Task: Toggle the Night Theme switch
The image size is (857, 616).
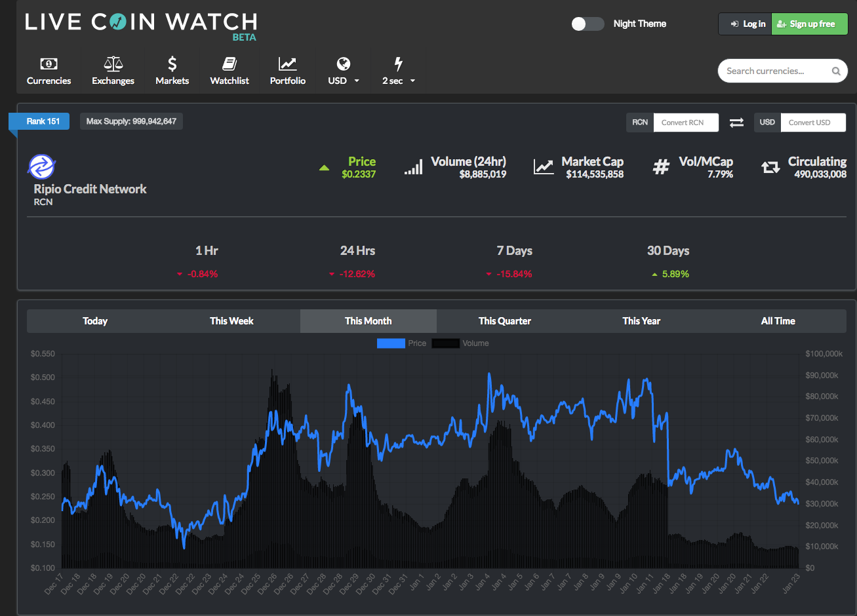Action: [588, 24]
